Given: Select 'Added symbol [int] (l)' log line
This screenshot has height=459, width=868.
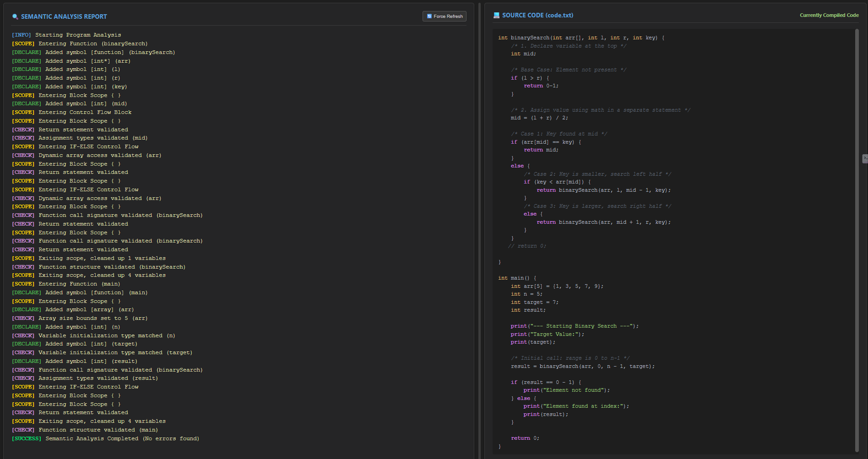Looking at the screenshot, I should click(x=66, y=69).
